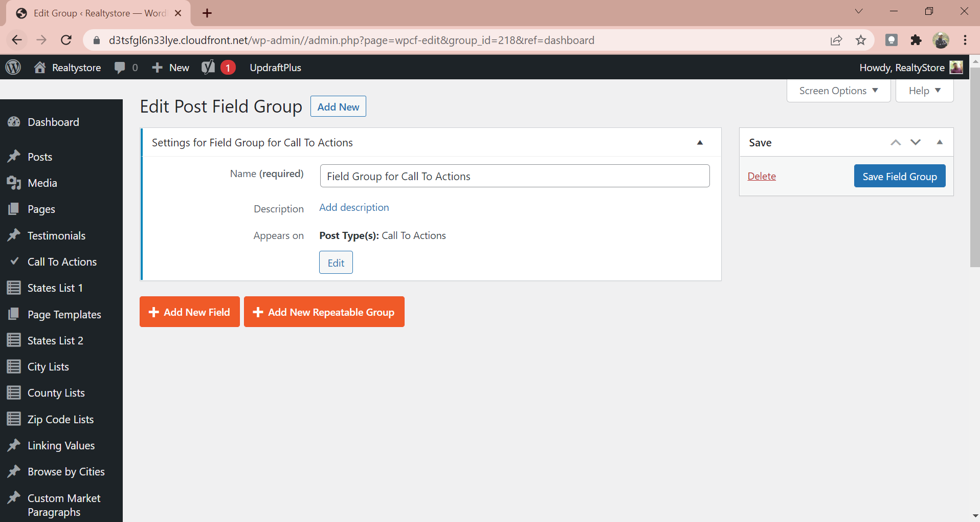Viewport: 980px width, 522px height.
Task: Bookmark this page with the star icon
Action: [861, 40]
